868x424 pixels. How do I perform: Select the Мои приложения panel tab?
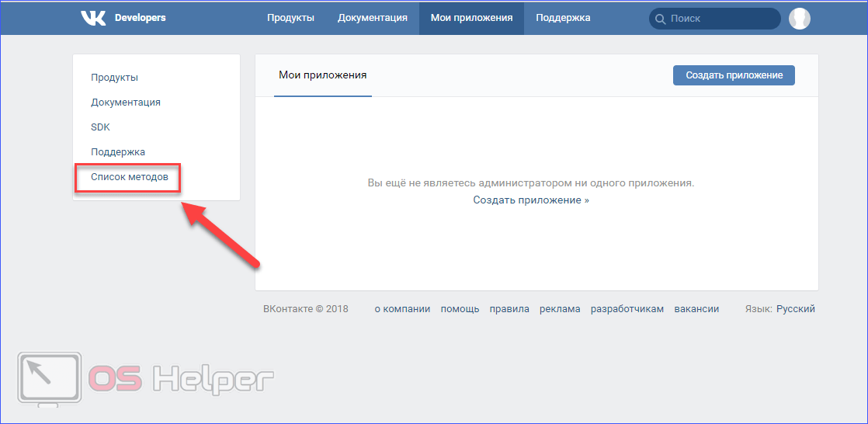tap(322, 75)
